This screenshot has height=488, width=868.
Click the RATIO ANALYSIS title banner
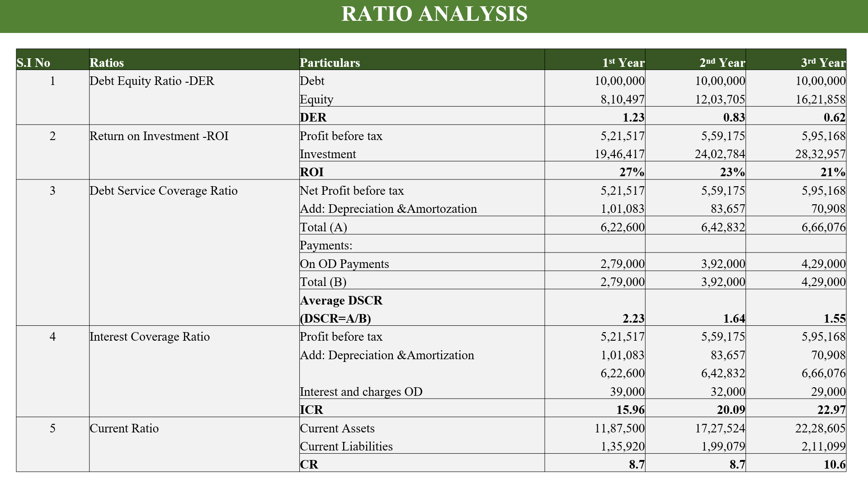tap(434, 14)
